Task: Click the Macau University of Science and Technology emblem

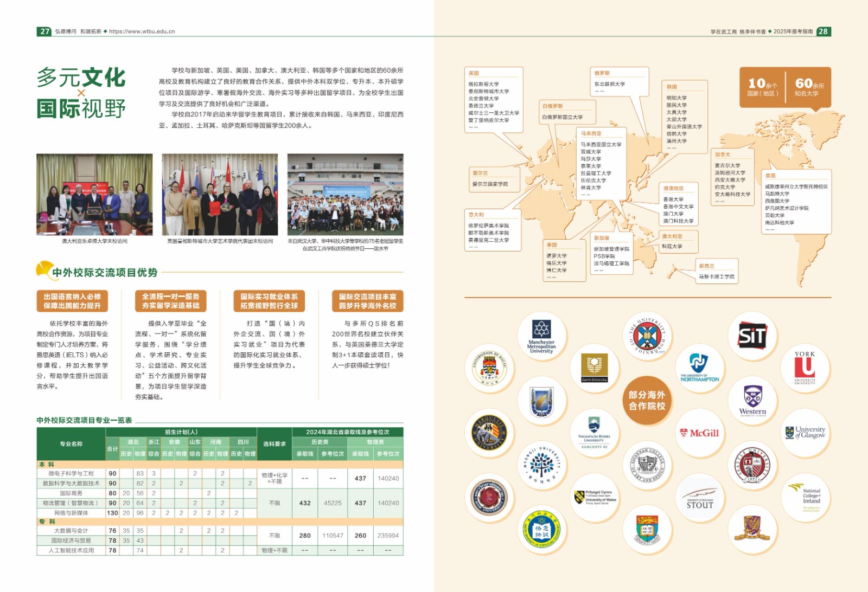Action: pyautogui.click(x=541, y=529)
